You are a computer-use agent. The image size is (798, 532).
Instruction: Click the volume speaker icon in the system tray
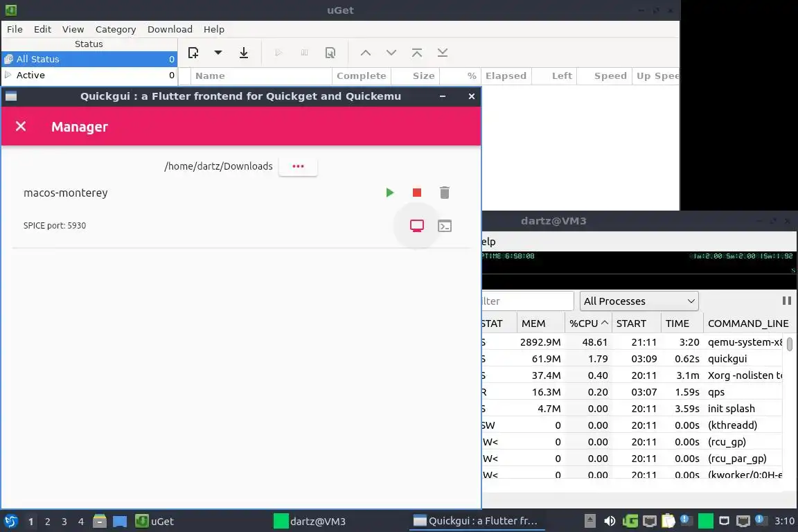point(610,521)
